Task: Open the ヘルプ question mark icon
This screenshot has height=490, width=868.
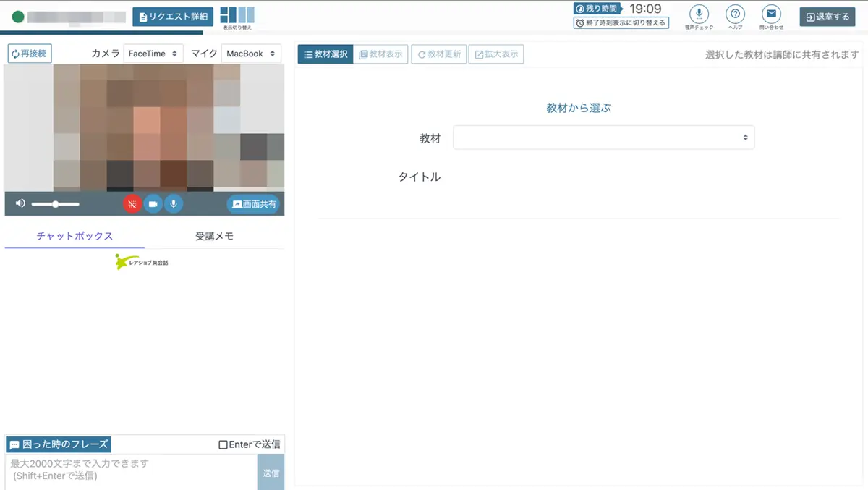Action: 735,14
